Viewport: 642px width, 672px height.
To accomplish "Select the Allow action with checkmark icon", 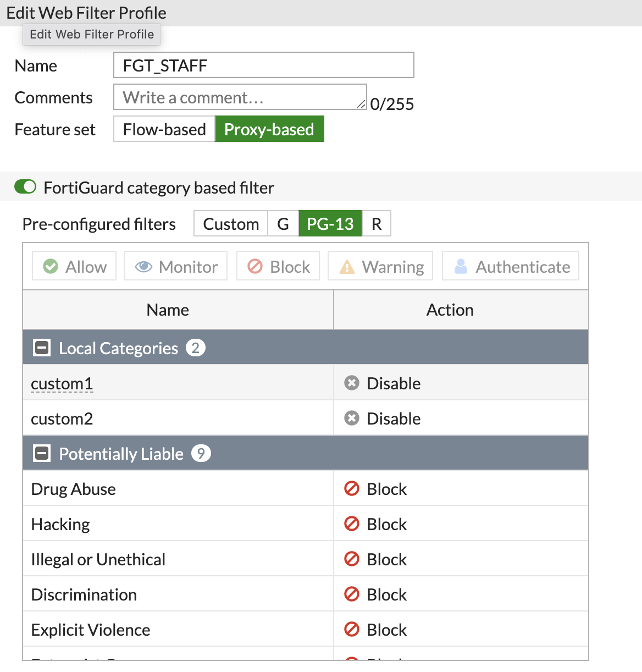I will [74, 266].
